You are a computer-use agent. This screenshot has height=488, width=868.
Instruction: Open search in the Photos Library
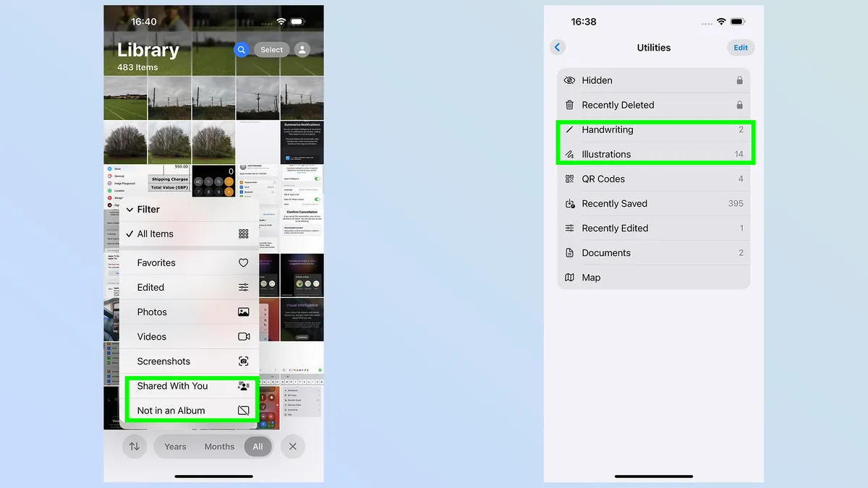[x=241, y=50]
